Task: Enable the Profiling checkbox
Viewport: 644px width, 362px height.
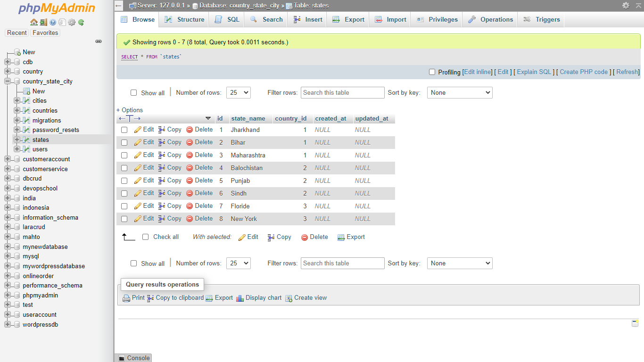Action: click(432, 72)
